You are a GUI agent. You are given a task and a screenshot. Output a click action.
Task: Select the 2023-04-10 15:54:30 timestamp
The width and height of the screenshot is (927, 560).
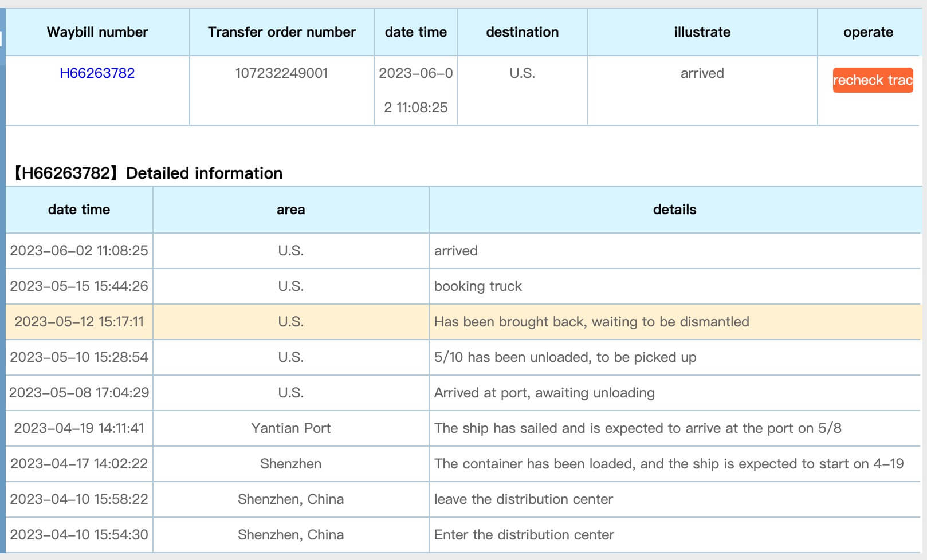(x=79, y=535)
